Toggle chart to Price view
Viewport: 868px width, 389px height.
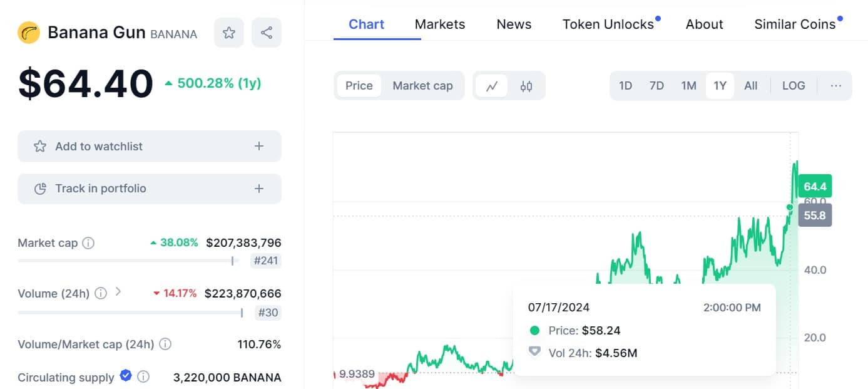point(359,86)
